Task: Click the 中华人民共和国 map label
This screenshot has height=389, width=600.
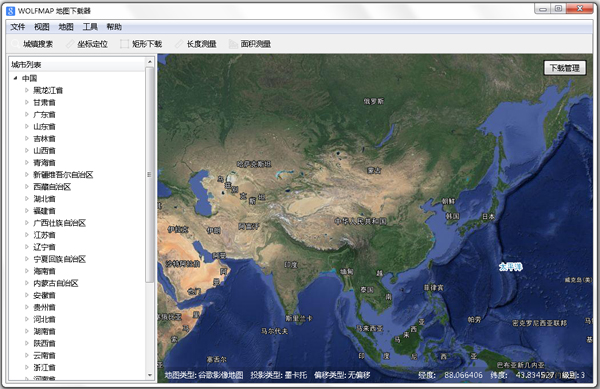Action: tap(360, 221)
